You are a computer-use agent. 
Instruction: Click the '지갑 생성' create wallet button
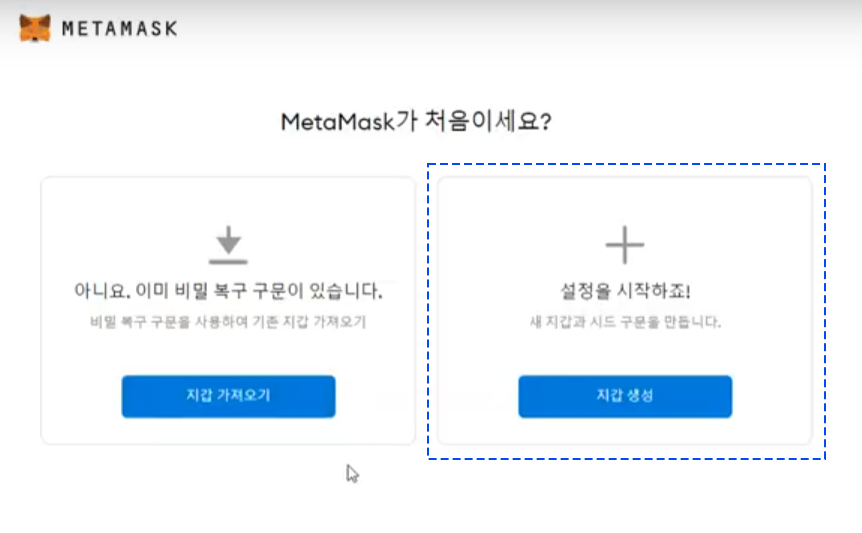coord(625,396)
